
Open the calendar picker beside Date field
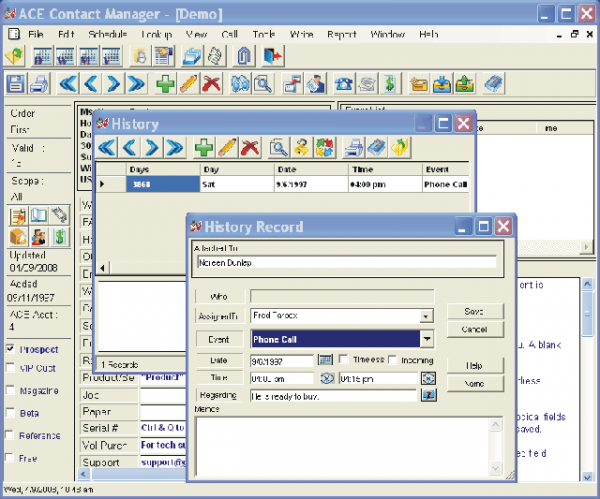[325, 360]
